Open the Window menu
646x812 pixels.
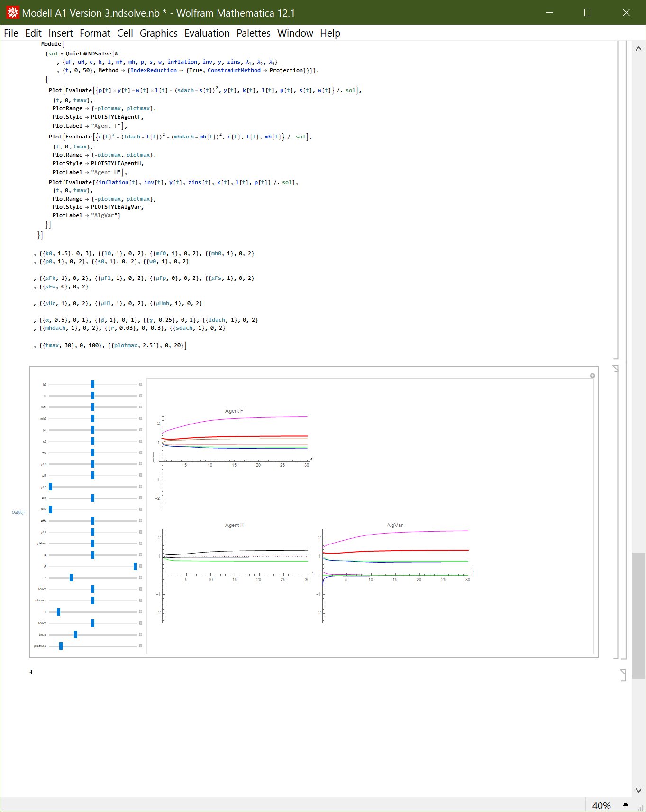click(295, 33)
